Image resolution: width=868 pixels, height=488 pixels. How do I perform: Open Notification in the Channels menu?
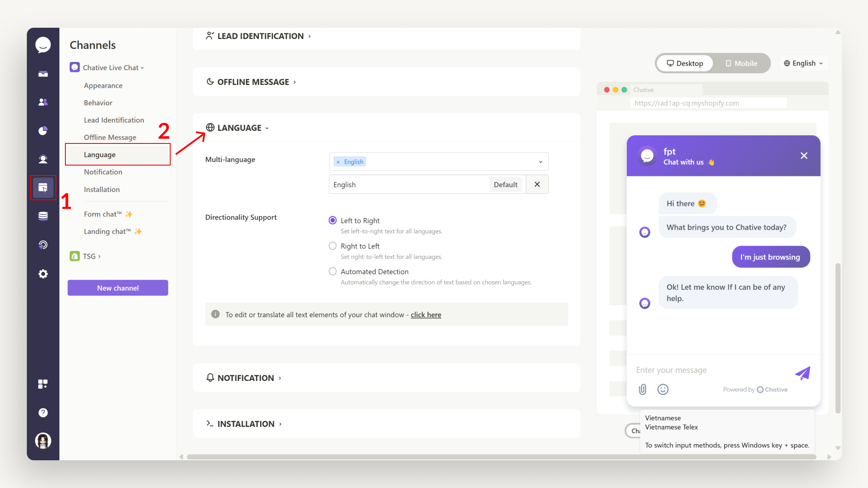[103, 172]
